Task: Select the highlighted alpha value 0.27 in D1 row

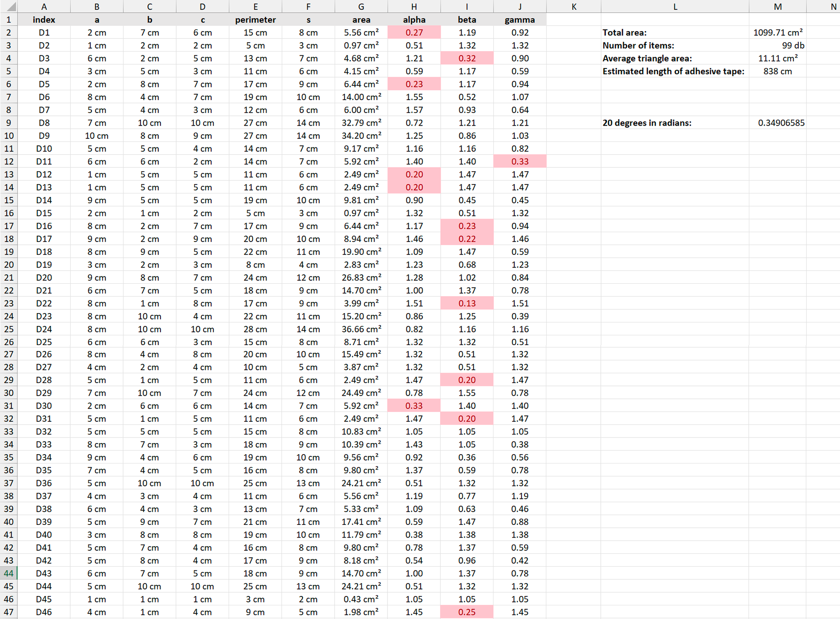Action: tap(414, 32)
